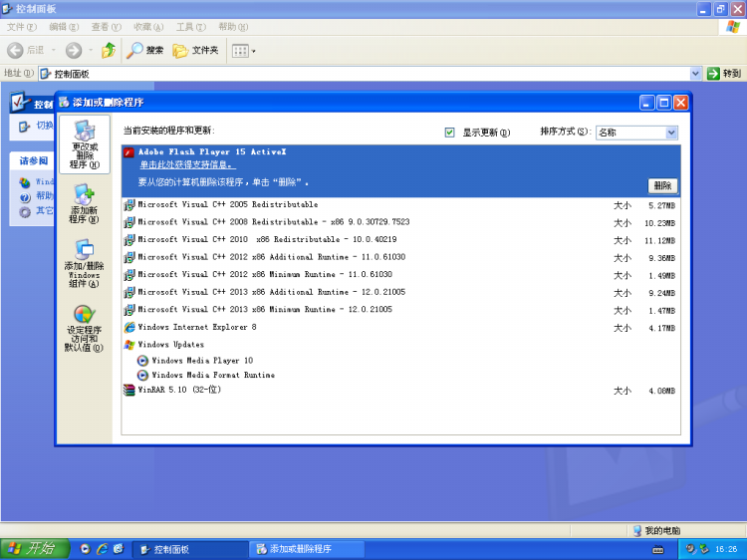Click the Adobe Flash Player red icon
The image size is (747, 560).
click(128, 152)
